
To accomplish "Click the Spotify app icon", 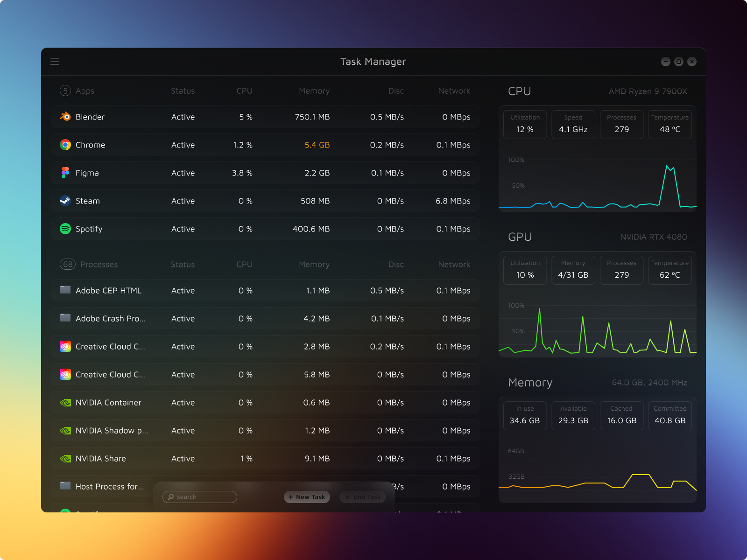I will [x=65, y=229].
